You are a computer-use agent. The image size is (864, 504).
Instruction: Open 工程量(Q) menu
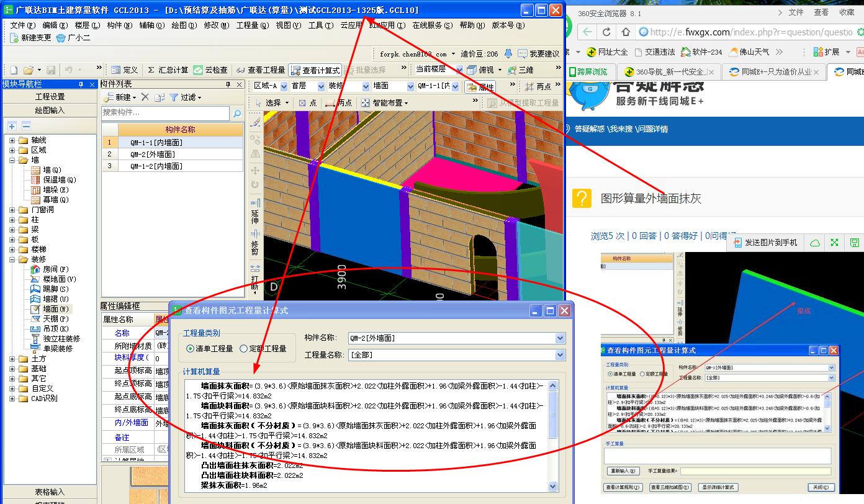click(252, 25)
